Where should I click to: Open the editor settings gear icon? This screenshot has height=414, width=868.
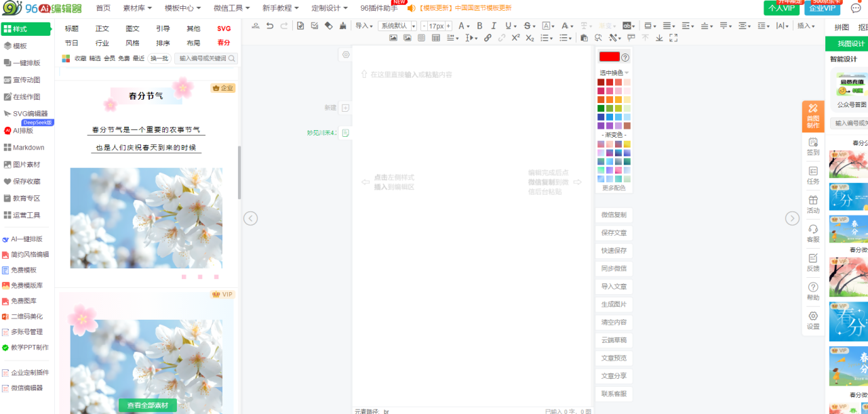(346, 55)
